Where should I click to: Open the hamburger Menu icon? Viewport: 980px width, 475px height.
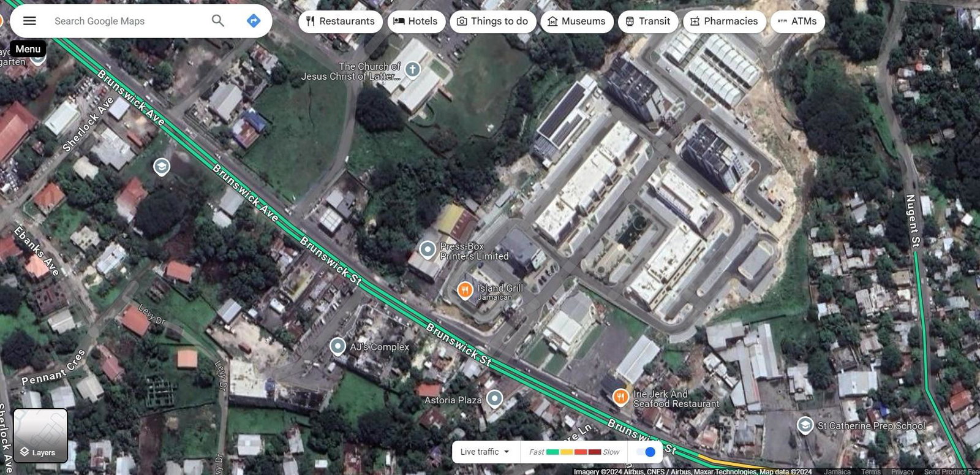coord(29,21)
